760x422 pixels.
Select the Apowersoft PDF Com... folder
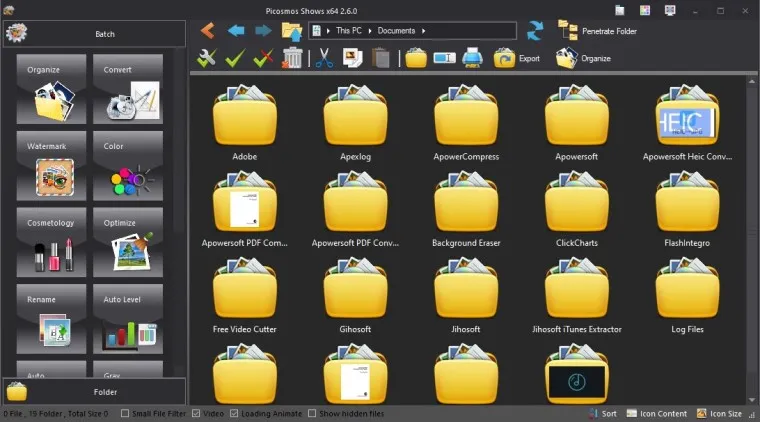click(245, 209)
